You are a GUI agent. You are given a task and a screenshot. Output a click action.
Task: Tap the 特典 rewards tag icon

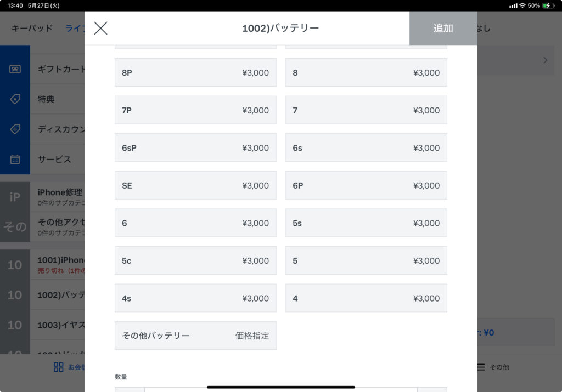pos(15,99)
